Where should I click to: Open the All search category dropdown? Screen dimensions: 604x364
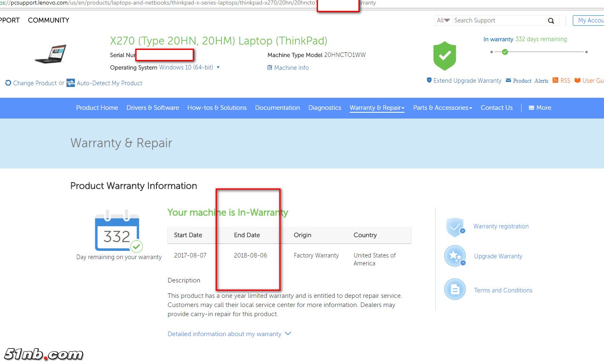point(443,20)
